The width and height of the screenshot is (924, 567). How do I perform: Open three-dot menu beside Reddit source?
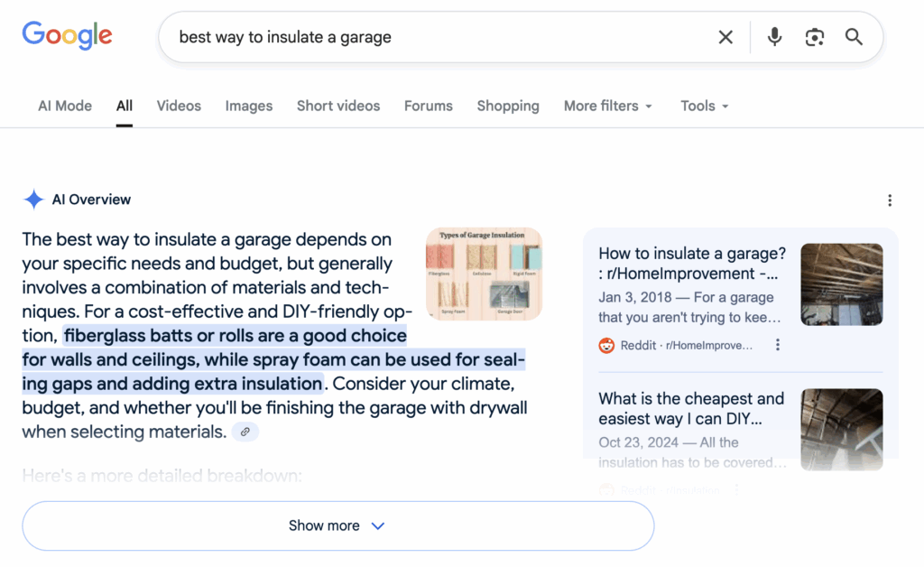click(x=778, y=345)
